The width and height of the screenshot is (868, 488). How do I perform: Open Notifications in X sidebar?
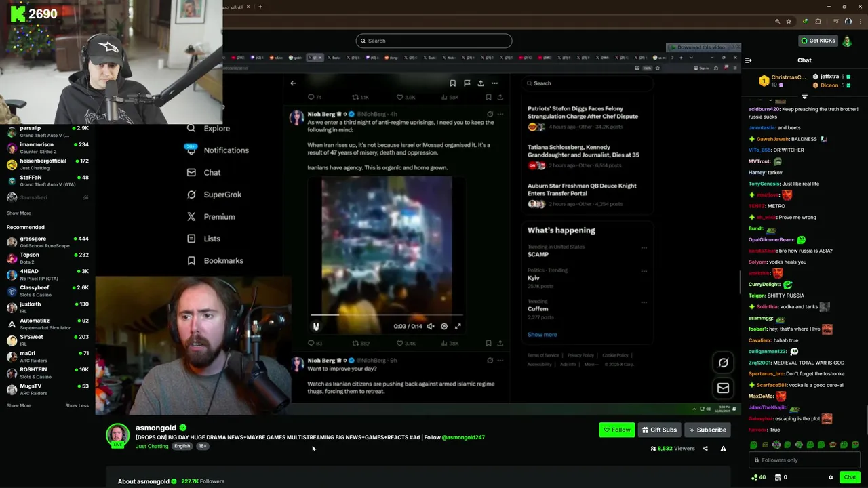(x=218, y=150)
